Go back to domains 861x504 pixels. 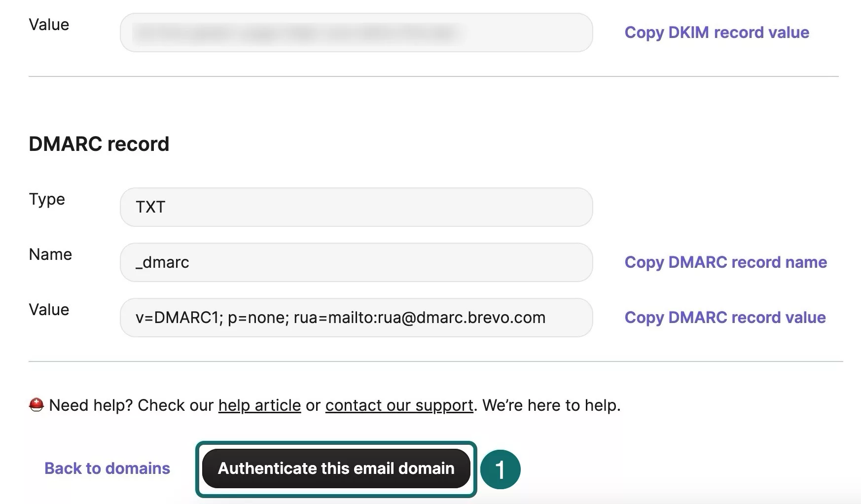point(107,468)
